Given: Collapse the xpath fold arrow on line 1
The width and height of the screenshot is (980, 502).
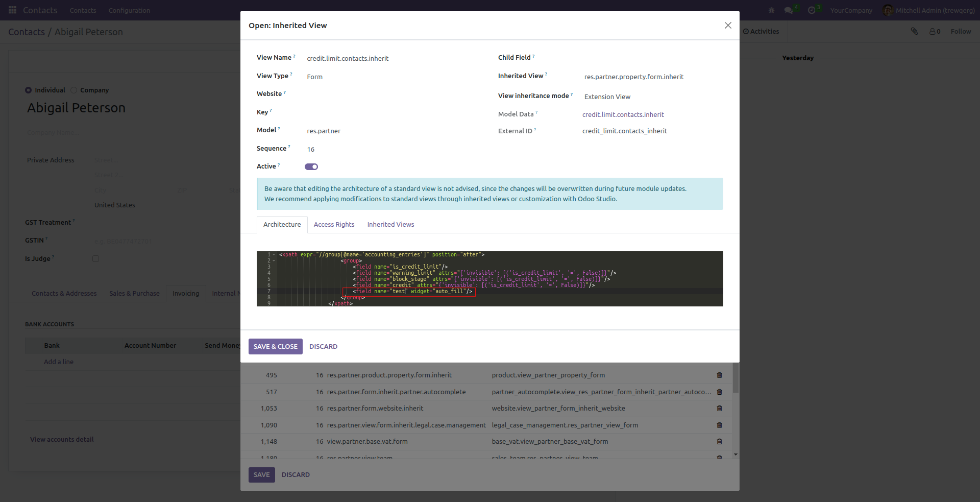Looking at the screenshot, I should tap(274, 254).
